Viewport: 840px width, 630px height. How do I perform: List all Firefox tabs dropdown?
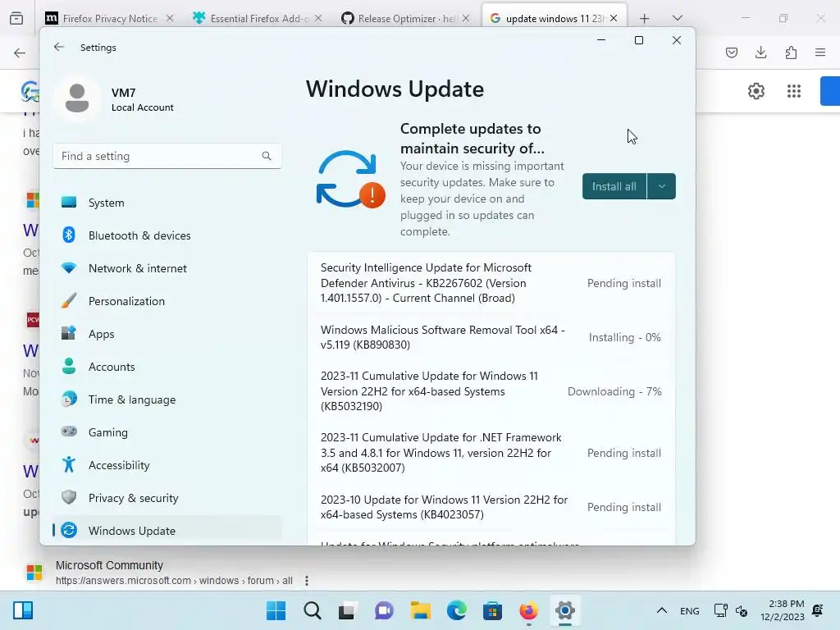coord(677,18)
